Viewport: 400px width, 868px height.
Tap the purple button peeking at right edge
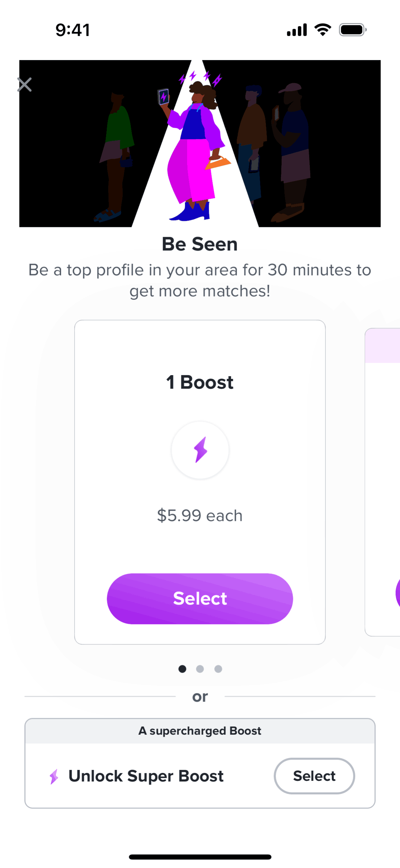[397, 593]
